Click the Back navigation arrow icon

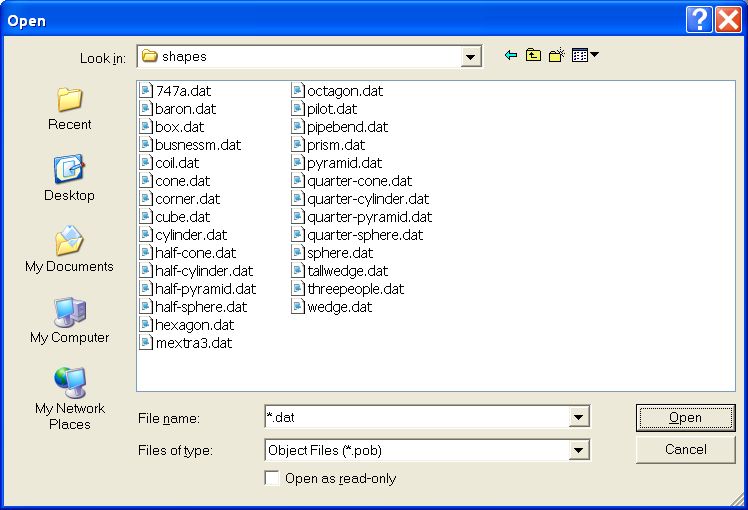click(511, 56)
